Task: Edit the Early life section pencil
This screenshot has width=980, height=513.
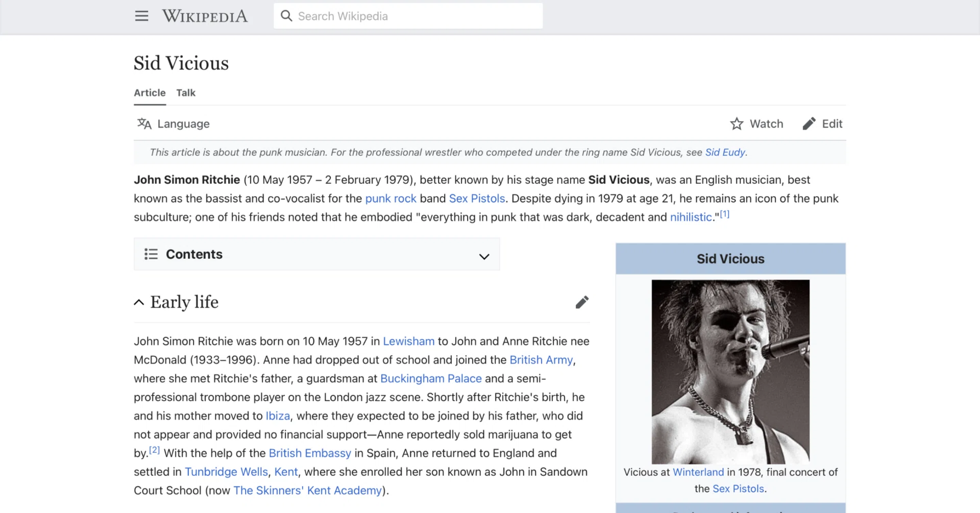Action: point(582,302)
